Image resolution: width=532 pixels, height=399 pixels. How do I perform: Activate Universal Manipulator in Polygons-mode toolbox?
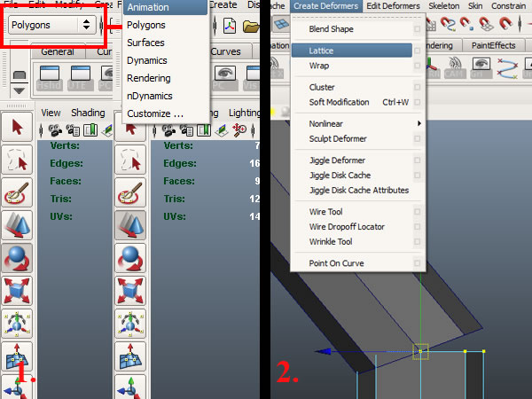point(17,324)
